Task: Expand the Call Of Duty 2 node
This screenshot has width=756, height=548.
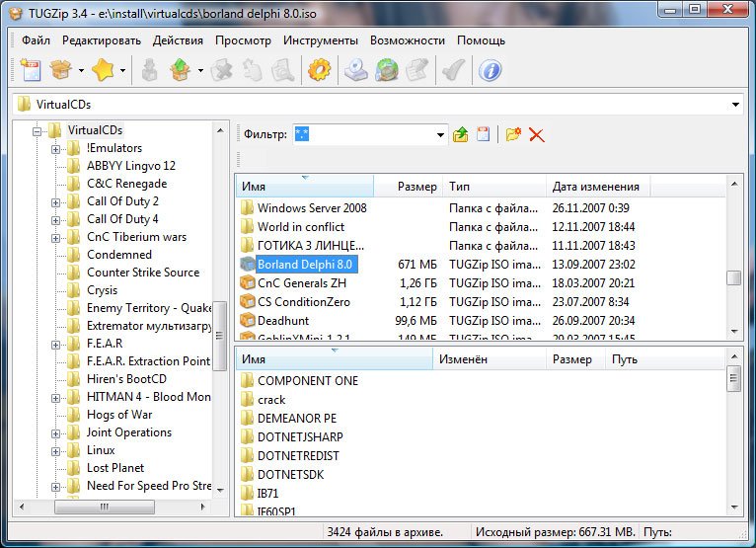Action: [55, 202]
